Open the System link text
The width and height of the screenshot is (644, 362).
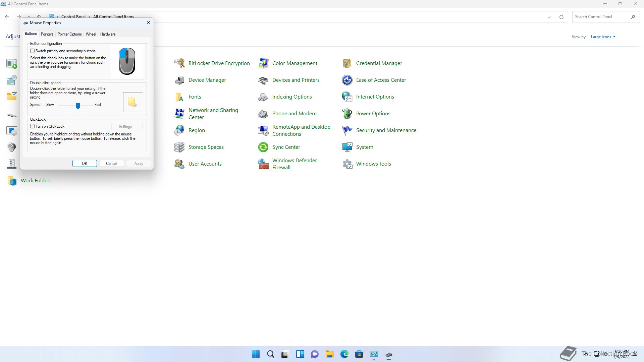(x=365, y=147)
